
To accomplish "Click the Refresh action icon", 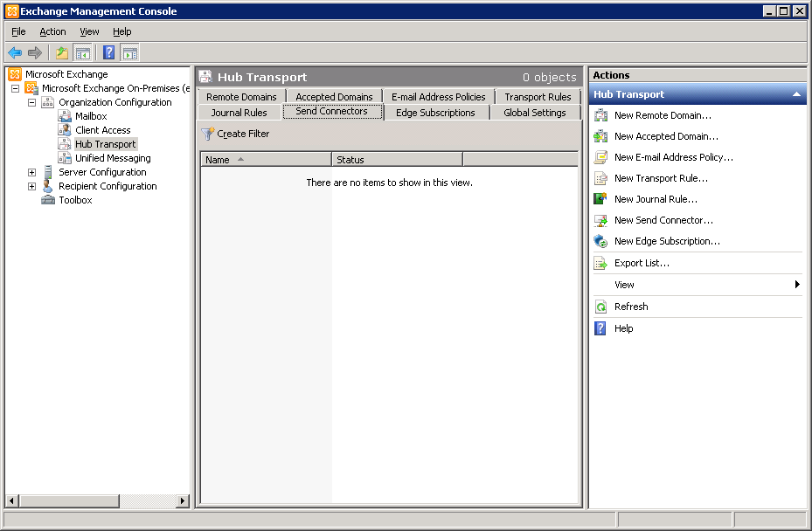I will point(600,307).
